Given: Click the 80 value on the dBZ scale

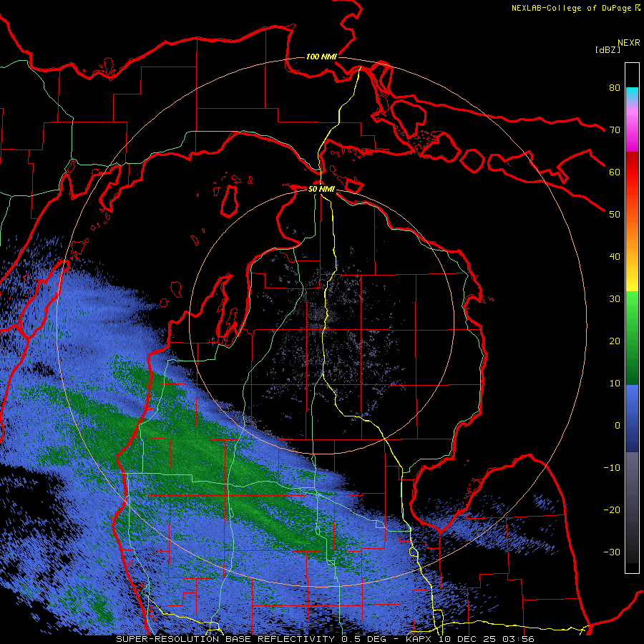Looking at the screenshot, I should pos(615,87).
